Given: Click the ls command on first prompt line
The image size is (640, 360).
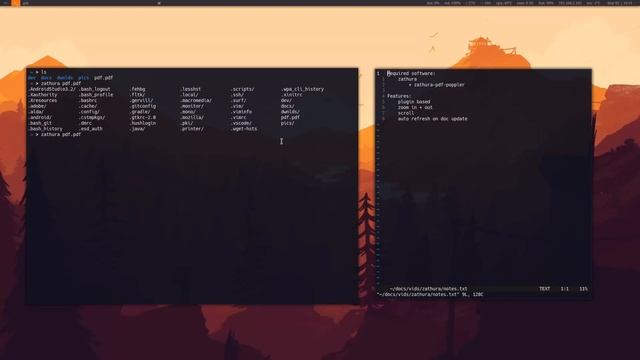Looking at the screenshot, I should 44,72.
